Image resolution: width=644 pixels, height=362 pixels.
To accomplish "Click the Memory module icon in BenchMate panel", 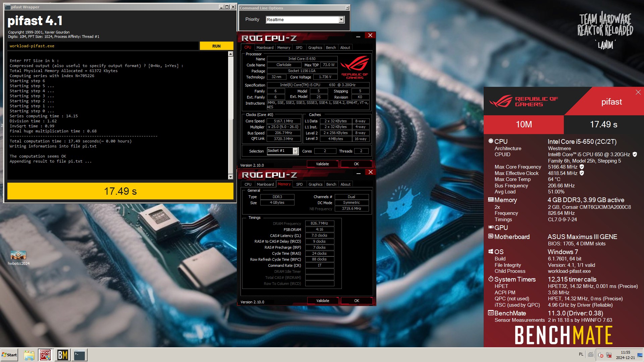I will 491,199.
